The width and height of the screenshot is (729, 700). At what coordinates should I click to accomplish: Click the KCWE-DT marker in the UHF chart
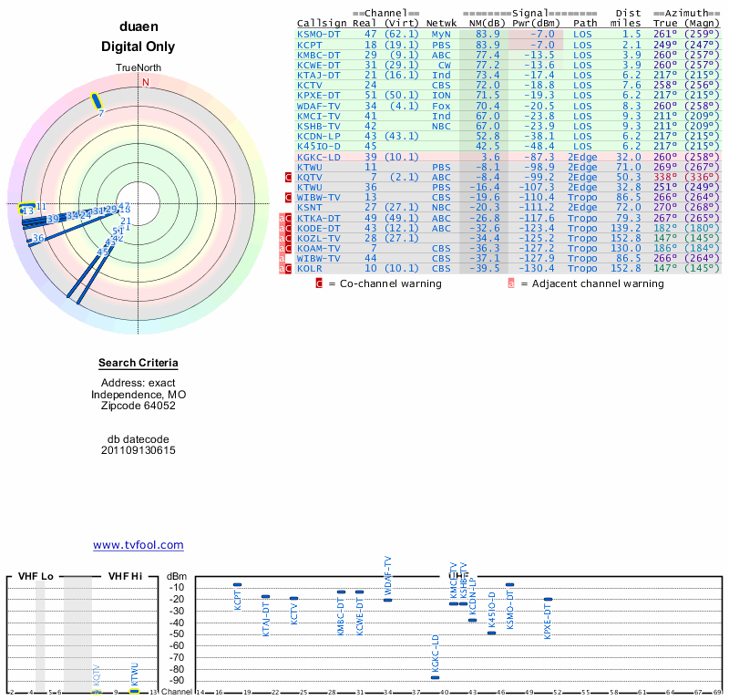point(359,592)
